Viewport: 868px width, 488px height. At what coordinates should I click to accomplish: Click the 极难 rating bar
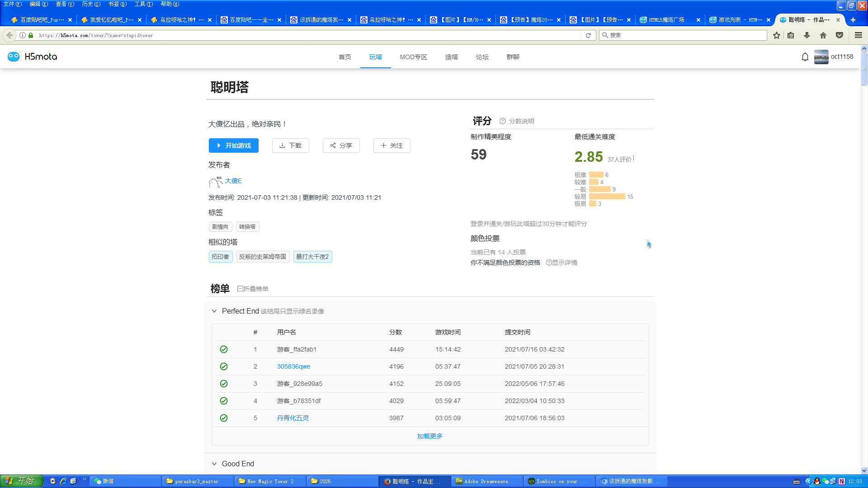coord(596,175)
